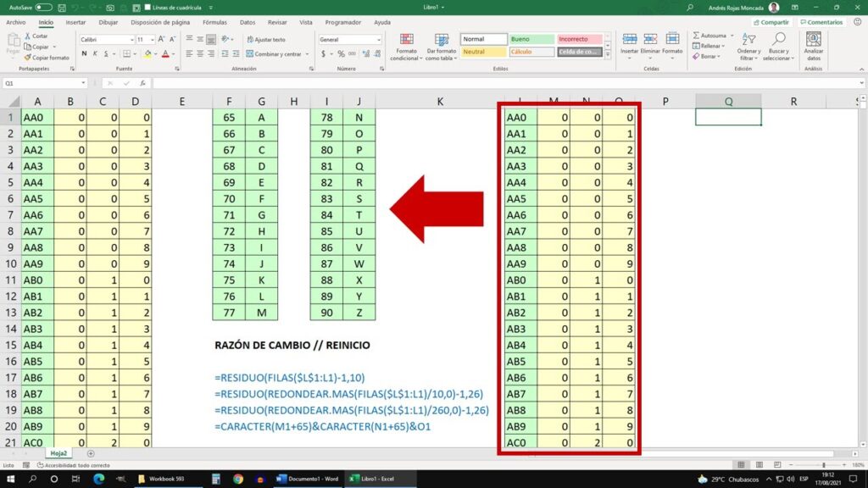868x488 pixels.
Task: Click the add new sheet plus button
Action: [x=91, y=453]
